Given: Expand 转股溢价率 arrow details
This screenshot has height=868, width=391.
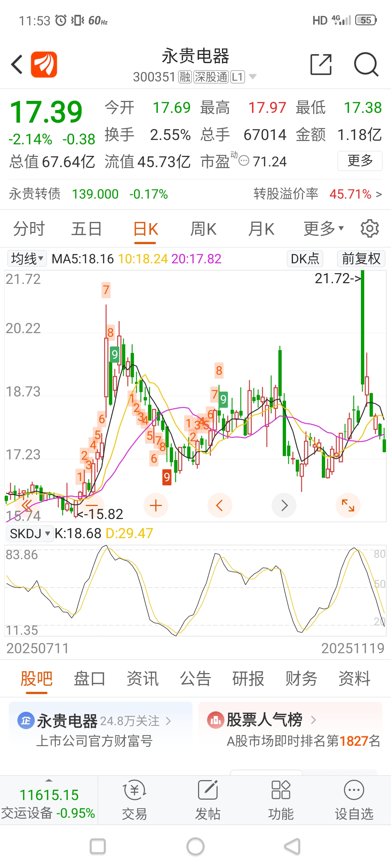Looking at the screenshot, I should tap(379, 195).
